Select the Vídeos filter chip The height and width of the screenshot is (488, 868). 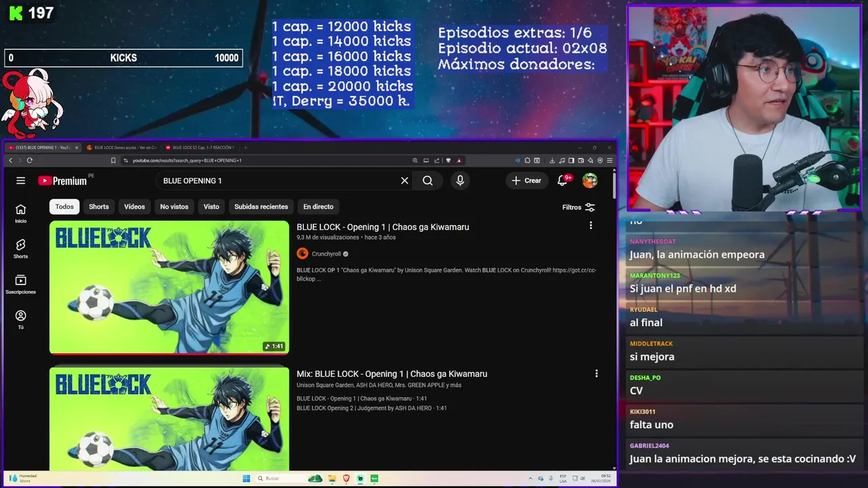[x=134, y=207]
